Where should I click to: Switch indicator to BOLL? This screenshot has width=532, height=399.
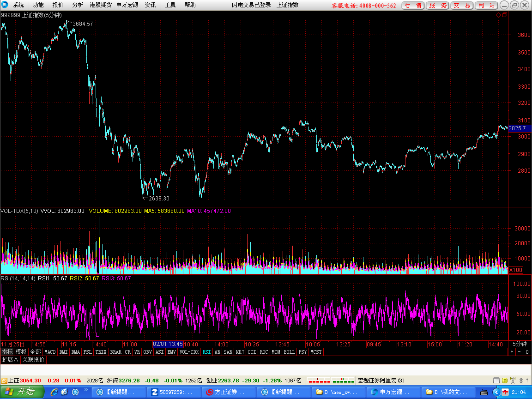(289, 352)
